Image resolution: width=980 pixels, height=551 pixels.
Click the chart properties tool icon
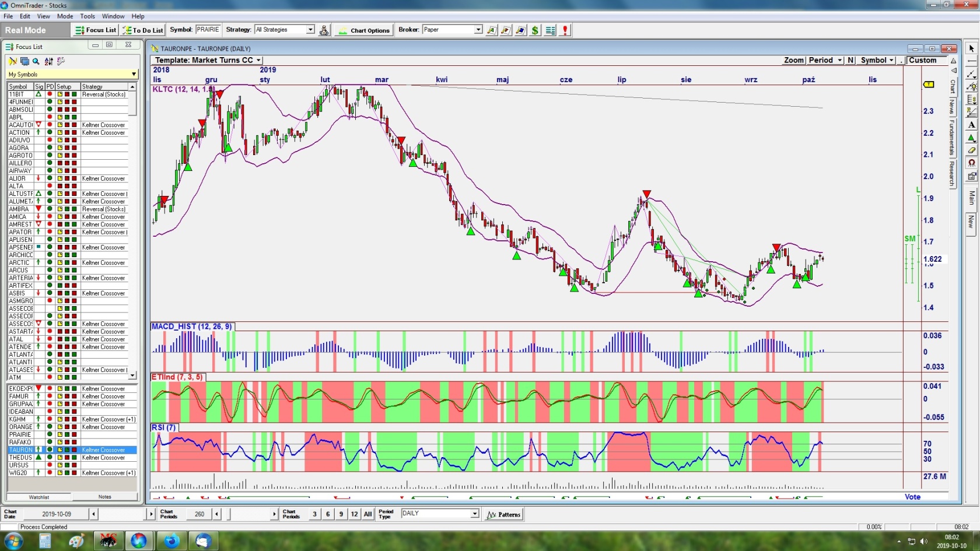click(971, 176)
